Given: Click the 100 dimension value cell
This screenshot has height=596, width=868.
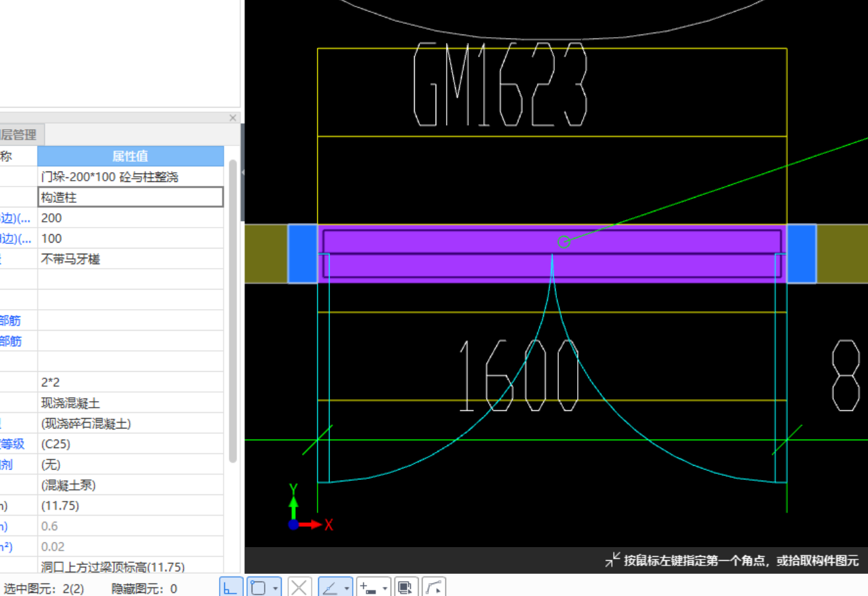Looking at the screenshot, I should click(x=130, y=239).
